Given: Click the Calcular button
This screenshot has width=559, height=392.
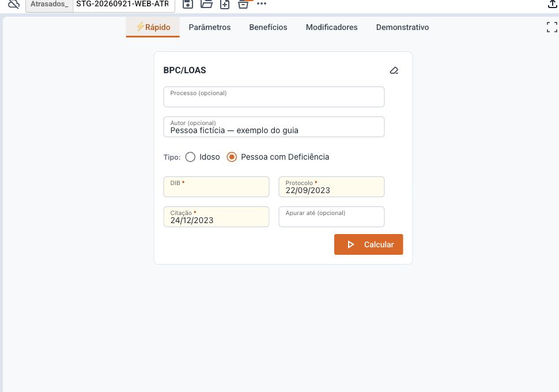Looking at the screenshot, I should click(369, 244).
